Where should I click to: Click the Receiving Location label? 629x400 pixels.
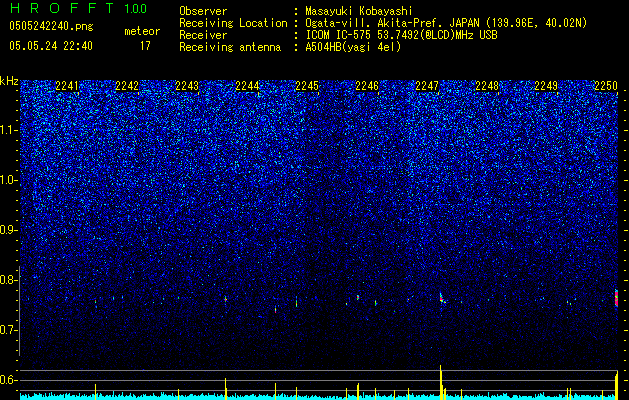233,23
